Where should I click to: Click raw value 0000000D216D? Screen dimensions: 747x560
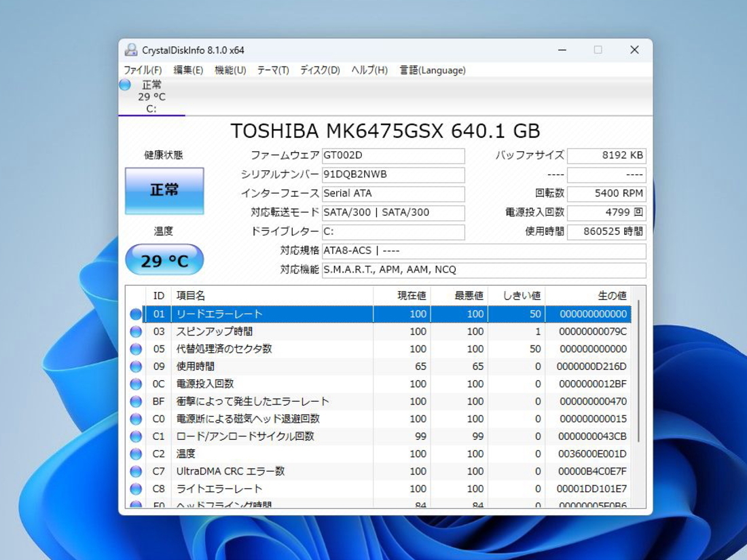tap(591, 367)
